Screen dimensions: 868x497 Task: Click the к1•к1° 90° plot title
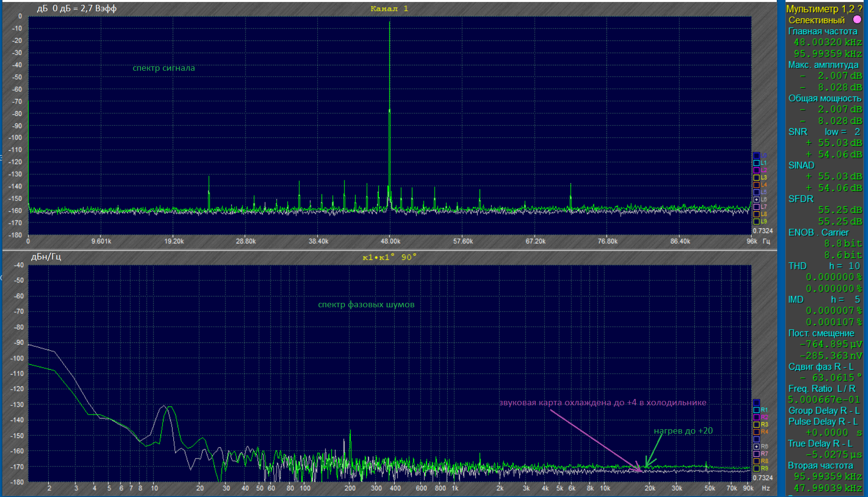click(389, 258)
